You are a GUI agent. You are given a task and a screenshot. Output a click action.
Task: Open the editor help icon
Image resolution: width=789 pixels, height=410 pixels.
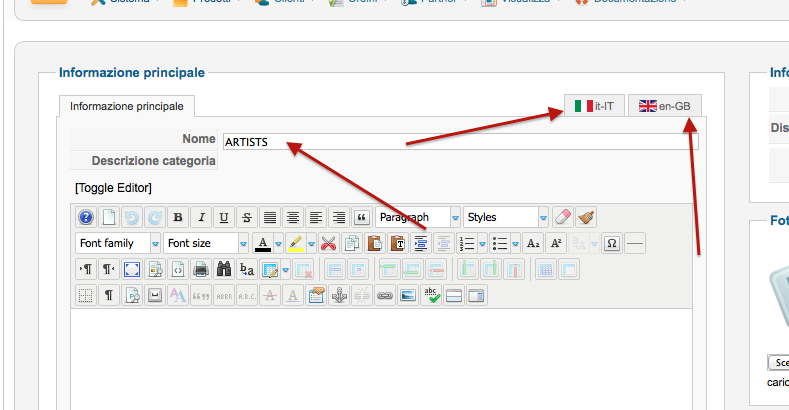coord(86,217)
